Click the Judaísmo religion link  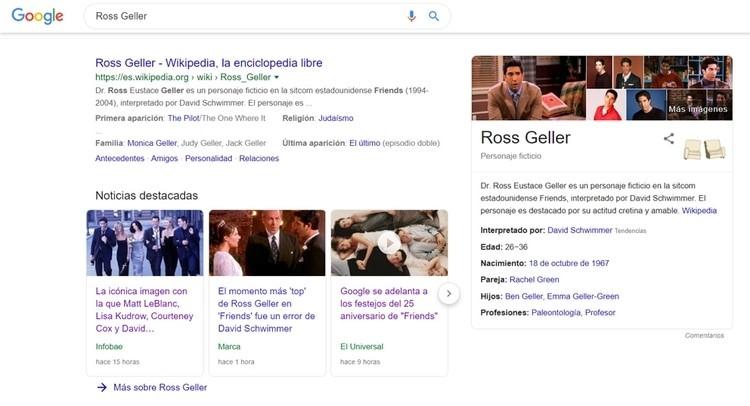point(336,118)
